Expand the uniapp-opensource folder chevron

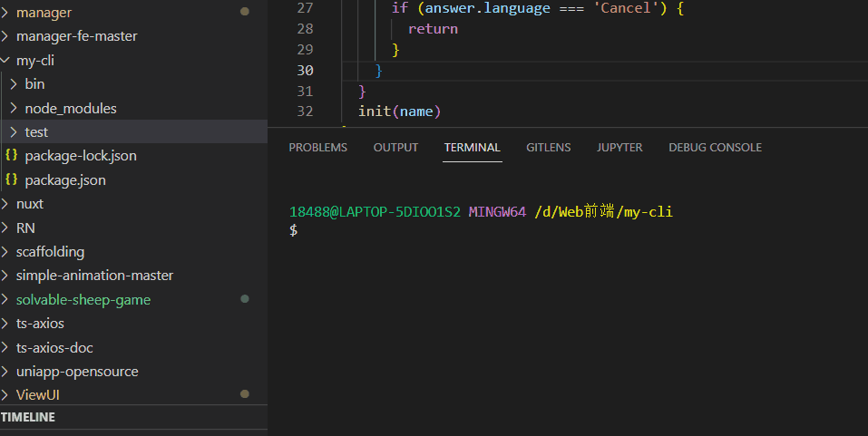(5, 372)
